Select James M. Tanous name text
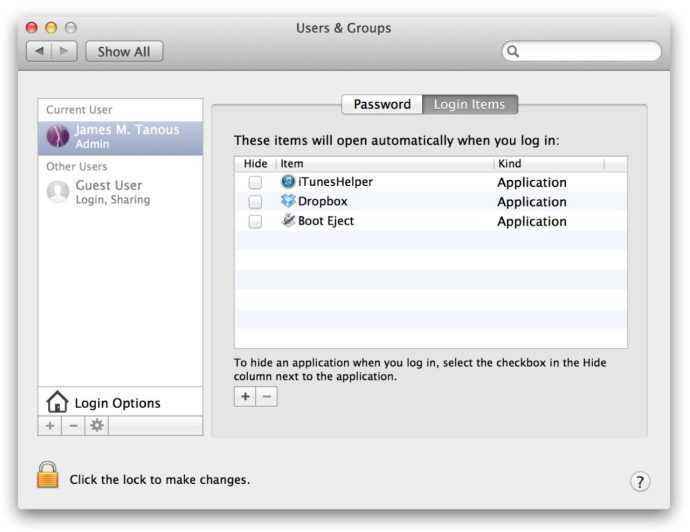 (128, 129)
